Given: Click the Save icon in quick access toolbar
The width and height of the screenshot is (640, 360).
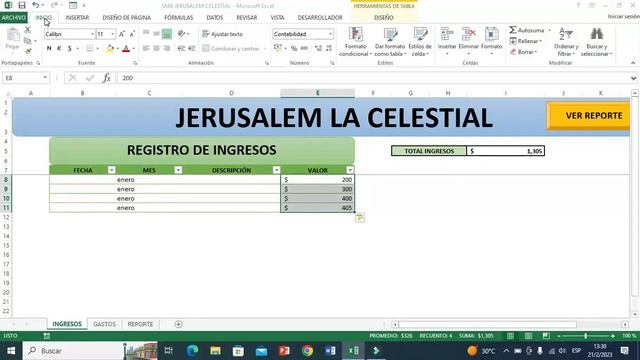Looking at the screenshot, I should coord(22,5).
